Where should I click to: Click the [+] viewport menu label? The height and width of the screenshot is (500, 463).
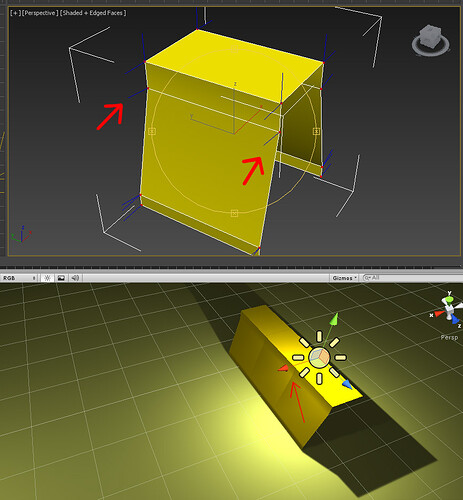click(15, 13)
